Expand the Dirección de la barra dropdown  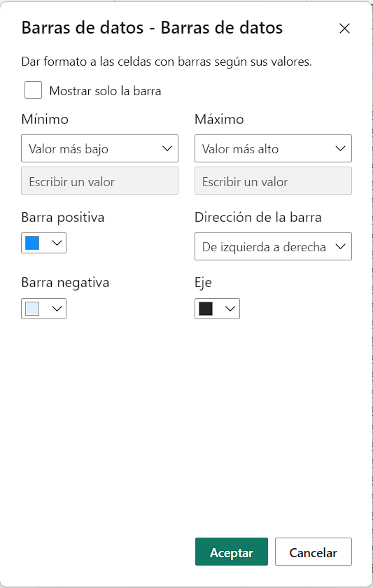[x=274, y=246]
